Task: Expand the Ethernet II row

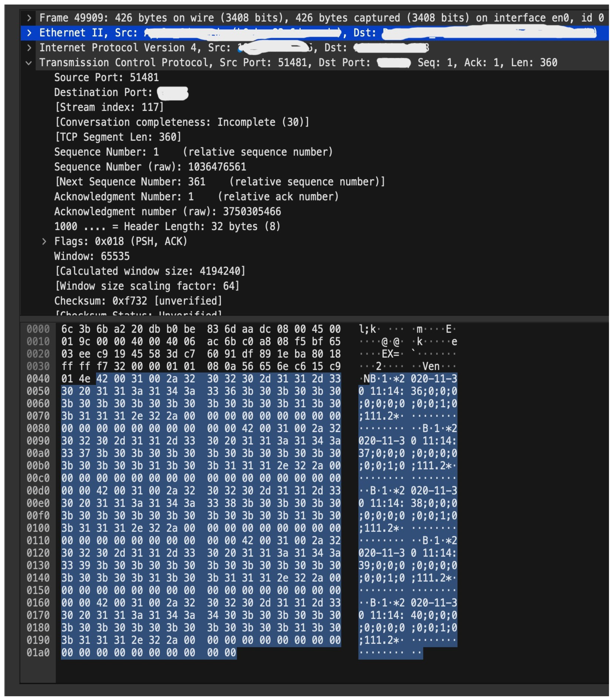Action: point(29,33)
